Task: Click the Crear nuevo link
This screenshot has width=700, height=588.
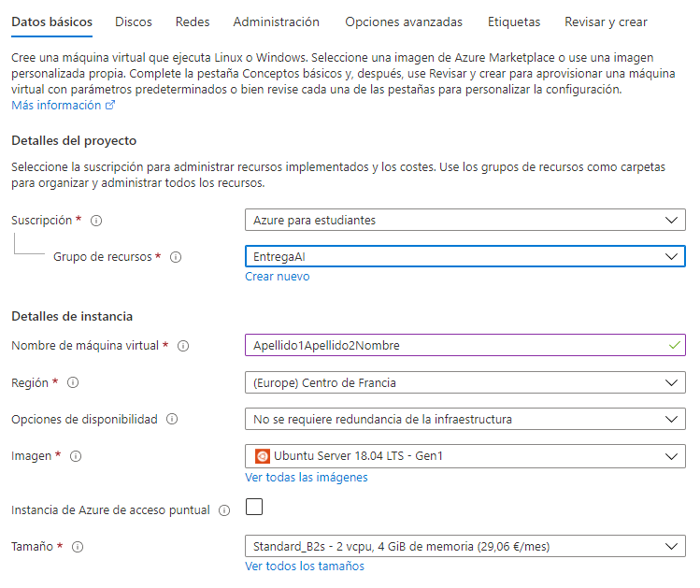Action: point(277,277)
